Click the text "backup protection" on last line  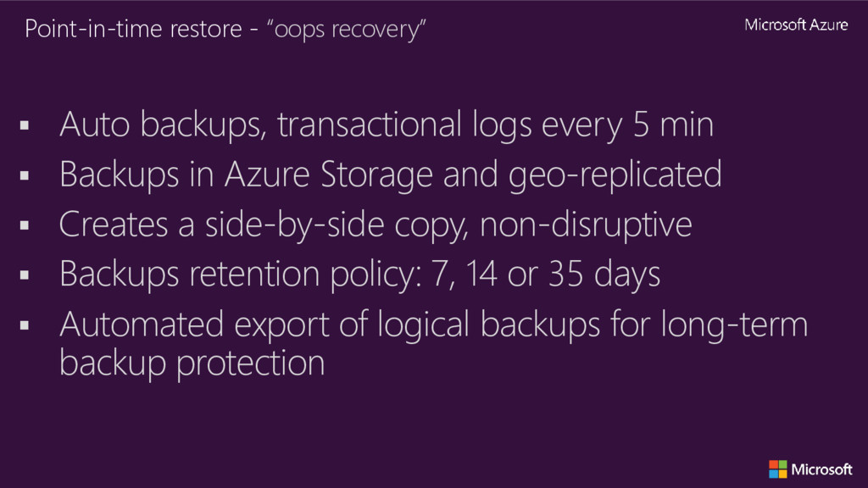point(192,363)
